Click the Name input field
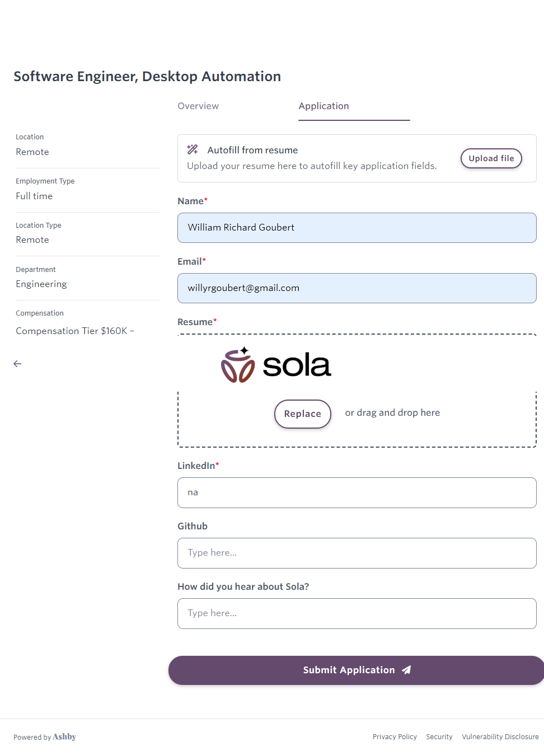The height and width of the screenshot is (756, 544). (x=357, y=228)
